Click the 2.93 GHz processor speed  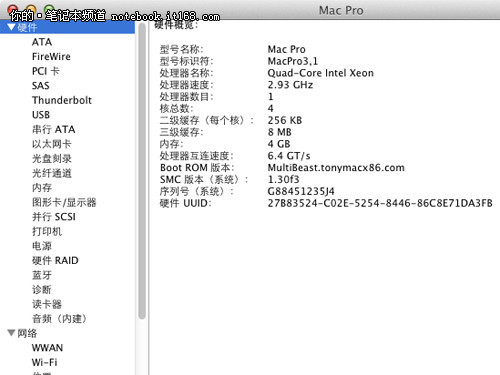click(x=290, y=85)
